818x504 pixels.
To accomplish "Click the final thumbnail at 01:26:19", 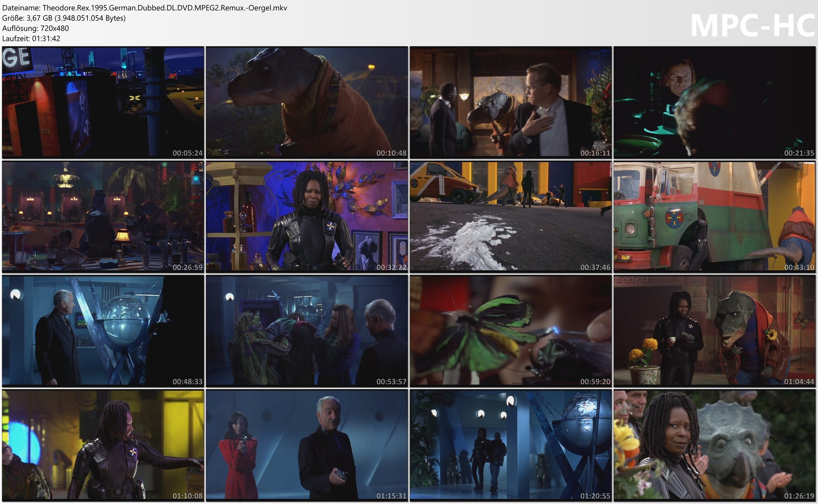I will click(x=714, y=445).
